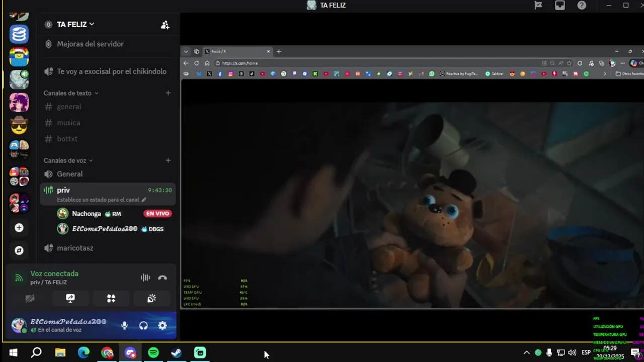Open the Discover servers compass icon
Screen dimensions: 644x362
[19, 250]
